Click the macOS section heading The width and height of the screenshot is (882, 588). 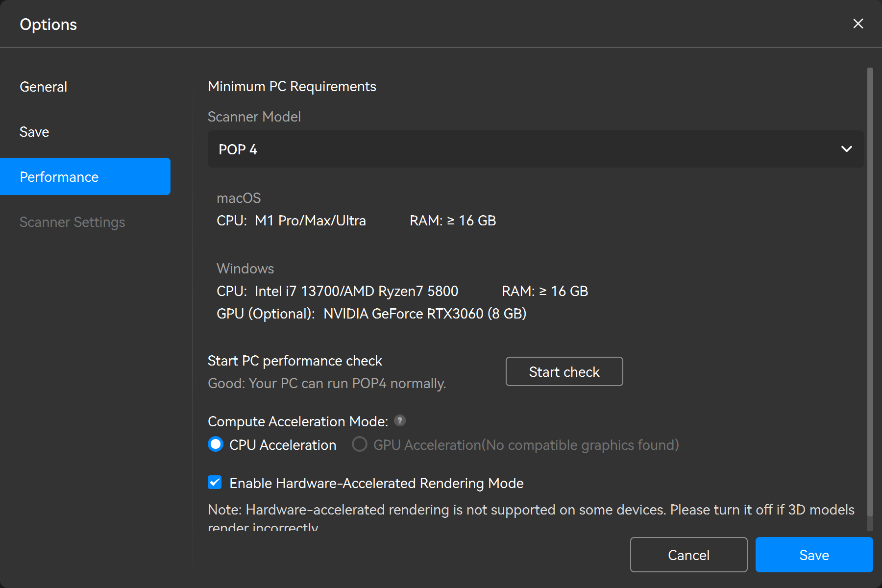[x=239, y=198]
